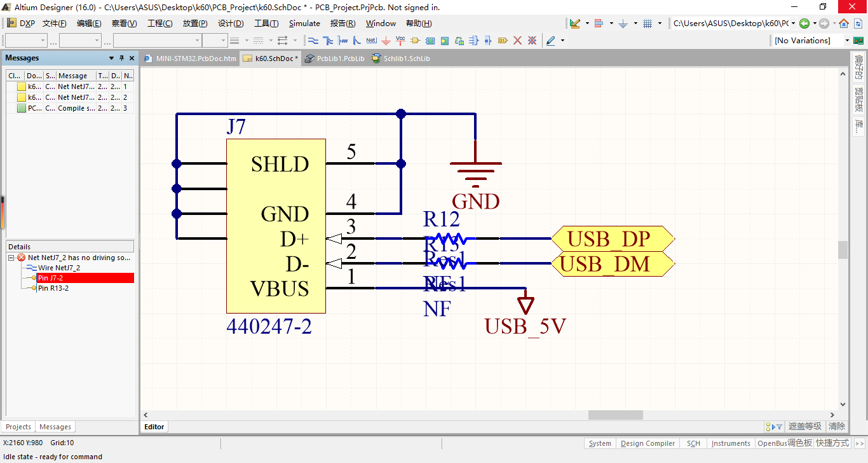Select the Place Bus tool
The width and height of the screenshot is (868, 463).
point(328,40)
